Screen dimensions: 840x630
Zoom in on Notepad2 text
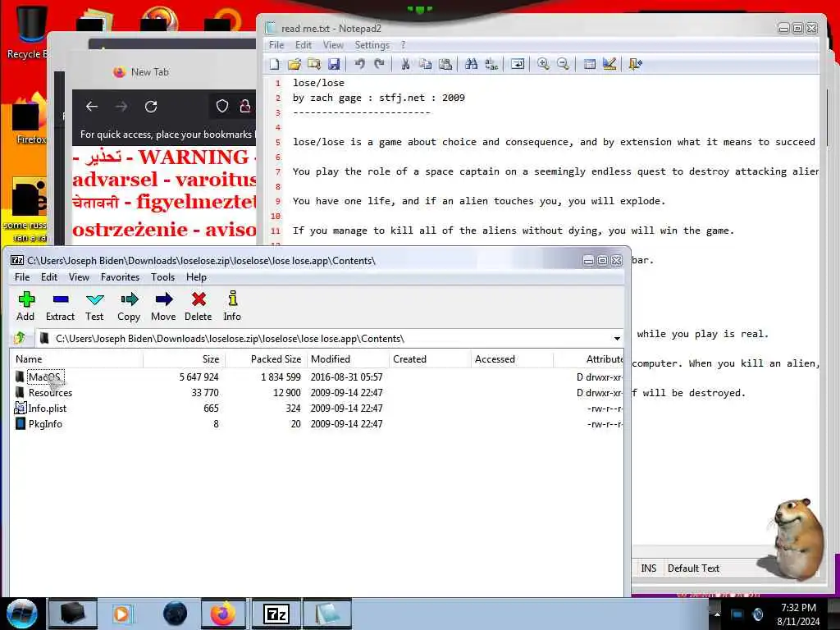click(543, 64)
